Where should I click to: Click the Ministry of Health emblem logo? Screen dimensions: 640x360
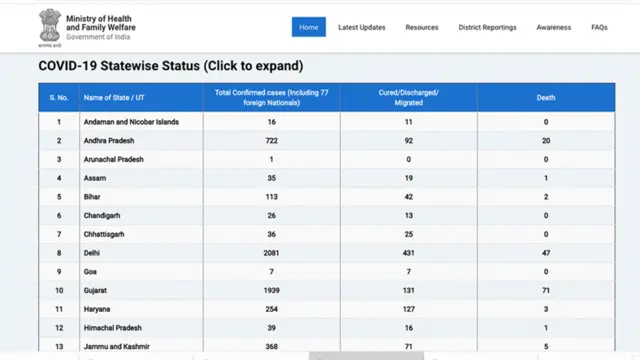[x=50, y=28]
